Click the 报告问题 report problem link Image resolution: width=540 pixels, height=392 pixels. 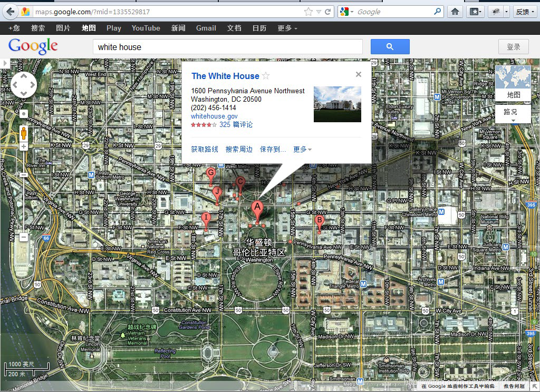point(514,386)
